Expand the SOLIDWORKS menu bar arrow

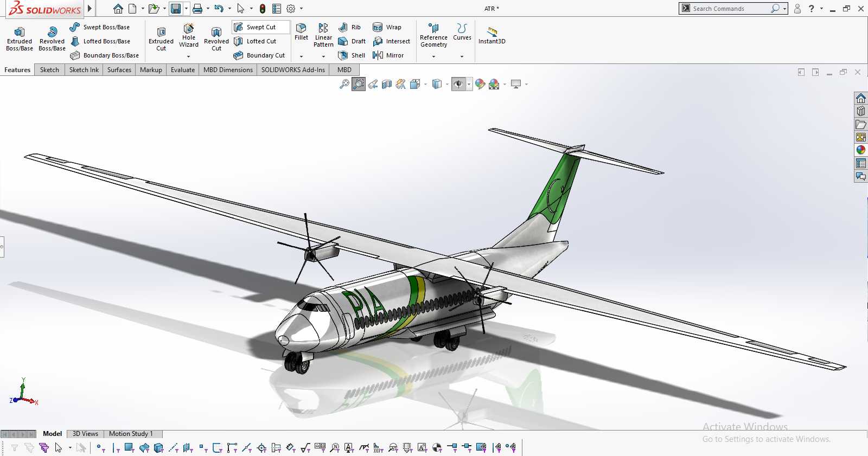click(90, 9)
